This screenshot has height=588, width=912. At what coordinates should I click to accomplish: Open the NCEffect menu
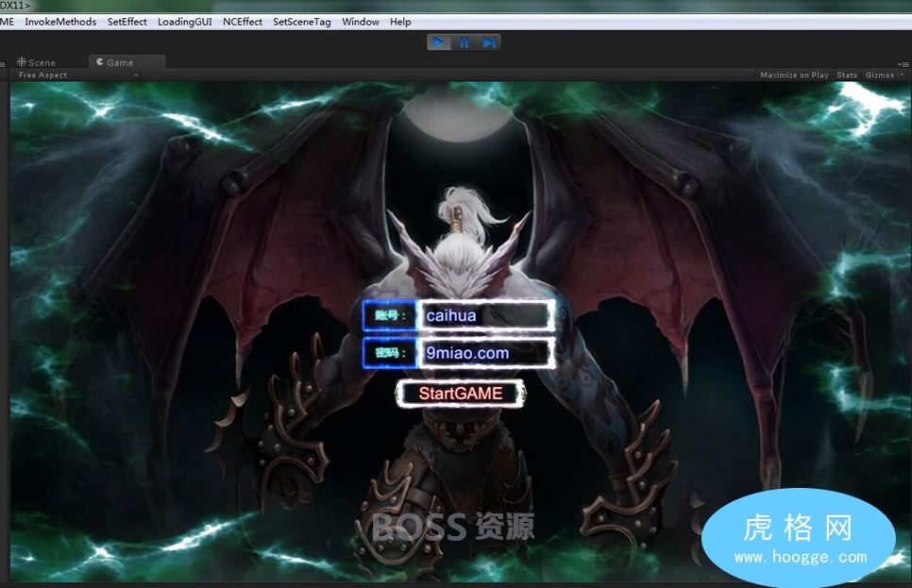point(243,22)
